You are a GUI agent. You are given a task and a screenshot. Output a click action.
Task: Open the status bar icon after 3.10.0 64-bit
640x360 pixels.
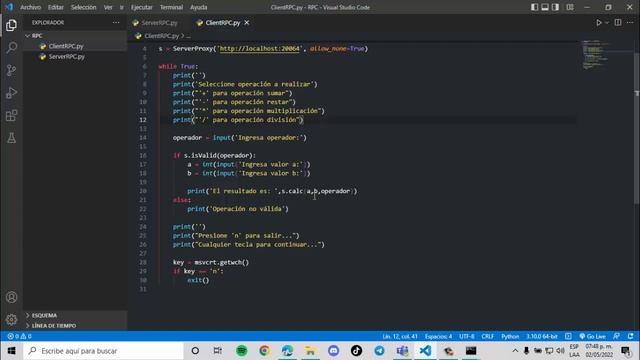568,336
